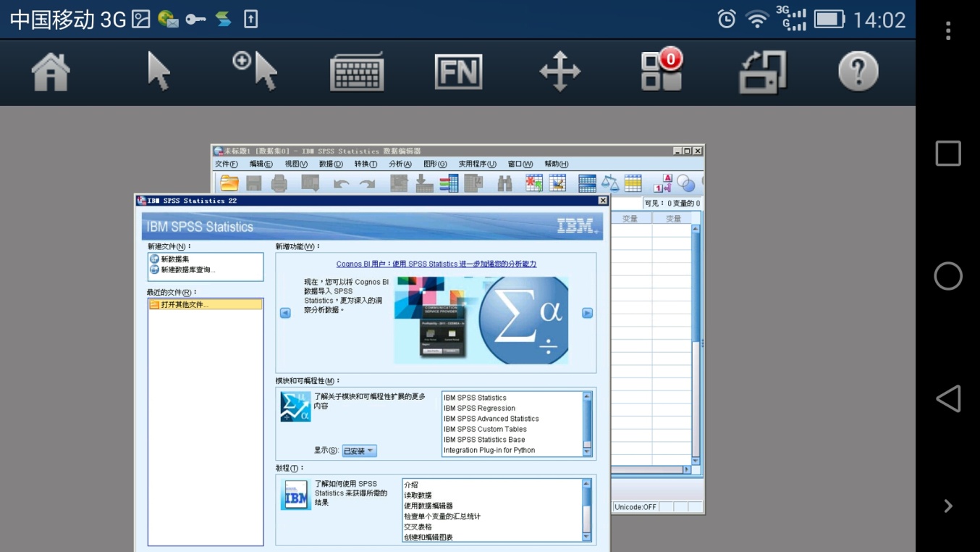Tap the screen rotation switch icon
The height and width of the screenshot is (552, 980).
(x=763, y=72)
